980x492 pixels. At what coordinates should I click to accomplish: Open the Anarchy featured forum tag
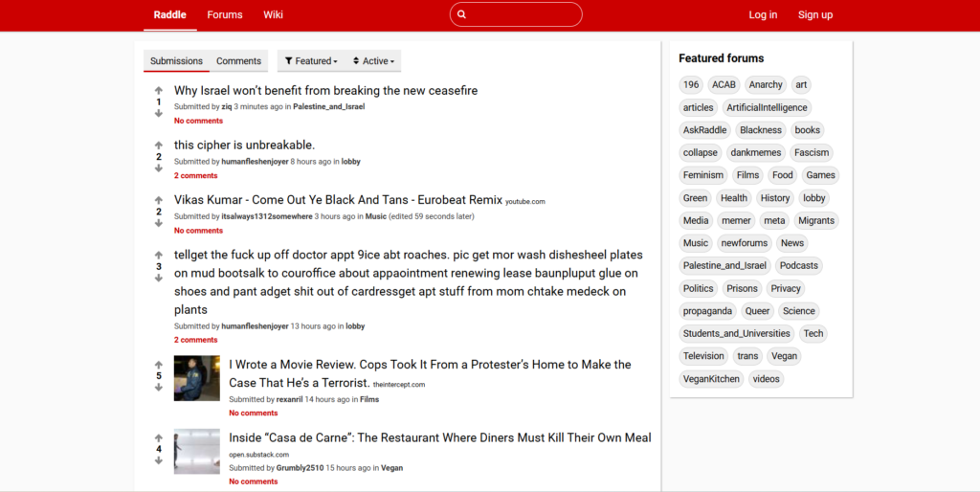[x=766, y=85]
